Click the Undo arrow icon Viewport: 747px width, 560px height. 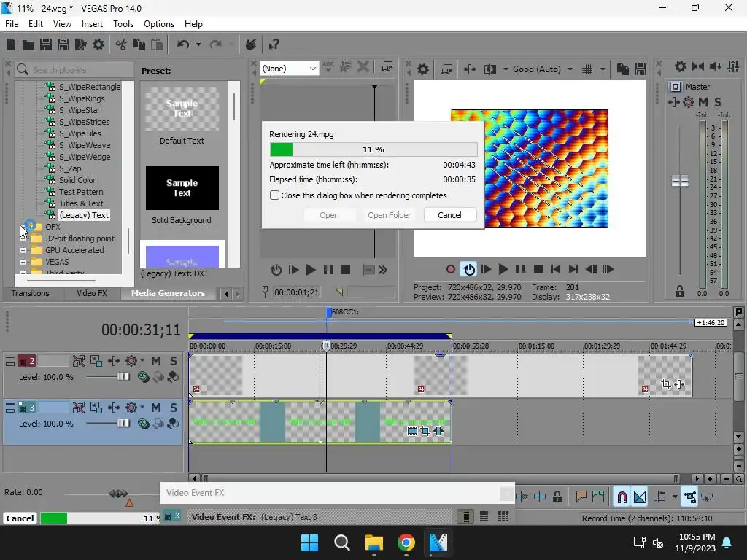point(183,44)
